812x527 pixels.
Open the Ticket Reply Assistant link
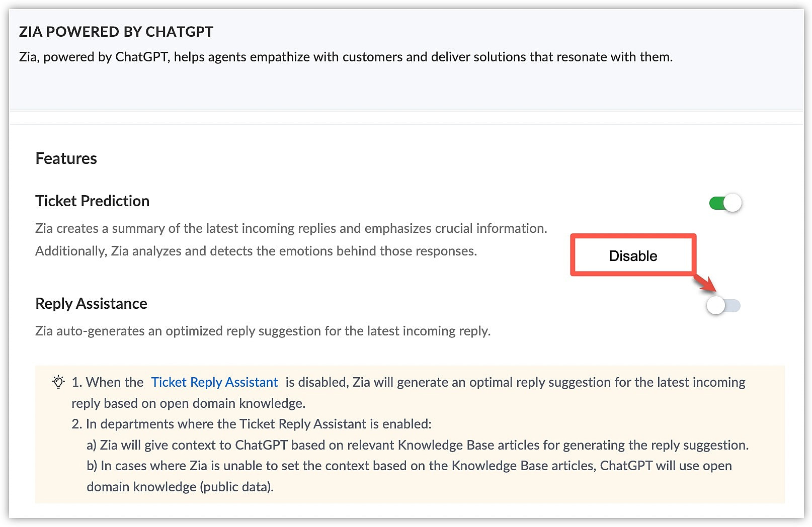214,382
